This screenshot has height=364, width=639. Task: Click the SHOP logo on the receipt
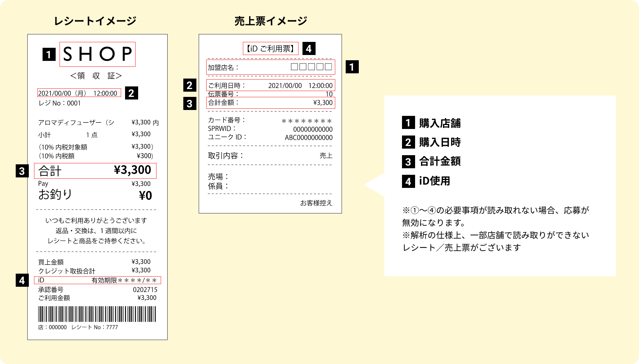97,54
